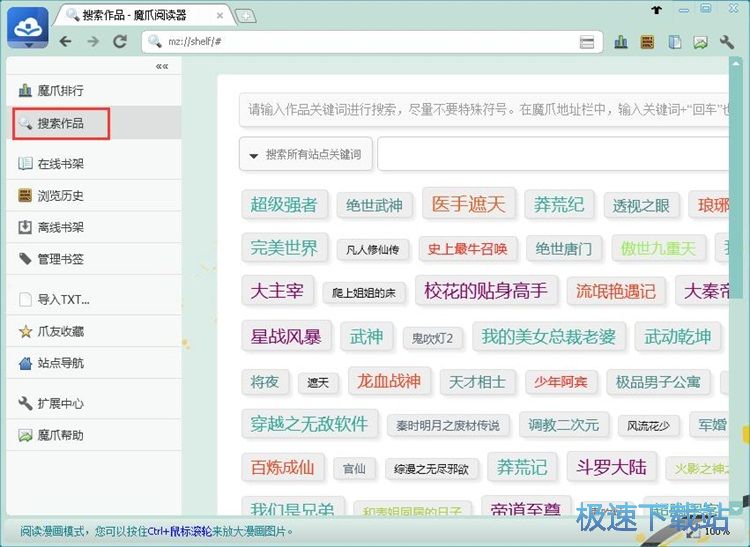Screen dimensions: 750x547
Task: Reload the page with the refresh icon
Action: [120, 41]
